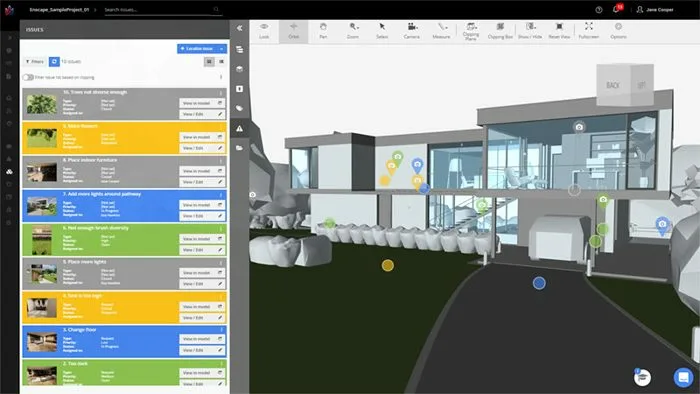Screen dimensions: 700x394
Task: Open three-dot menu on issue 10 card
Action: (221, 93)
